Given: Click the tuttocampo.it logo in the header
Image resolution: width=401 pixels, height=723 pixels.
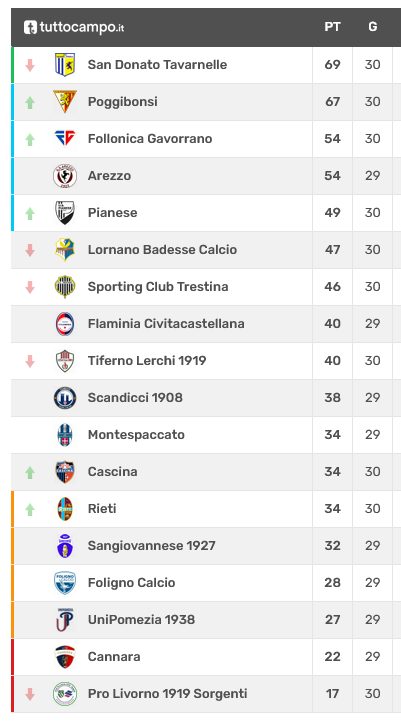Looking at the screenshot, I should point(74,27).
